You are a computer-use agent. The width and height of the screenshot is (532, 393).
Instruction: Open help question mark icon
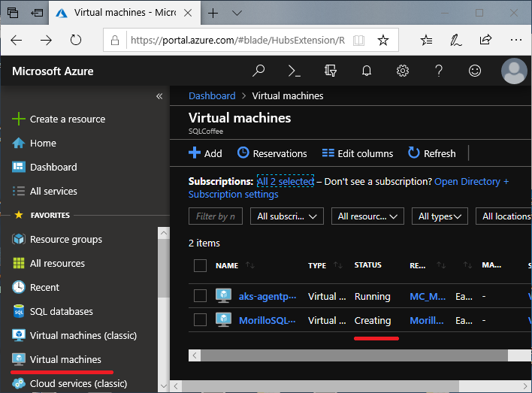(439, 71)
